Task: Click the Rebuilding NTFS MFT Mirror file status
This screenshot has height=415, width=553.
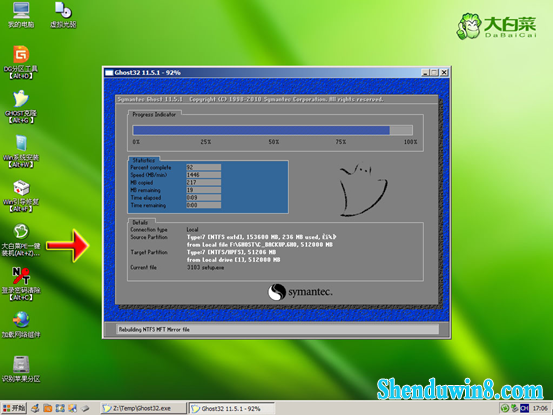Action: (x=154, y=329)
